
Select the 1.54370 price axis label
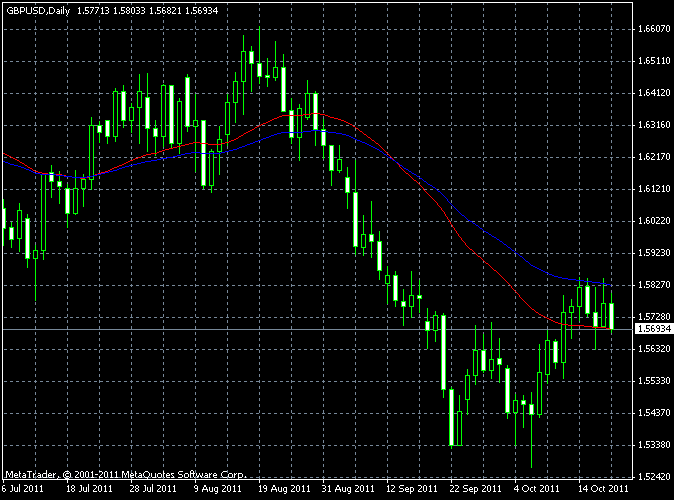click(653, 412)
